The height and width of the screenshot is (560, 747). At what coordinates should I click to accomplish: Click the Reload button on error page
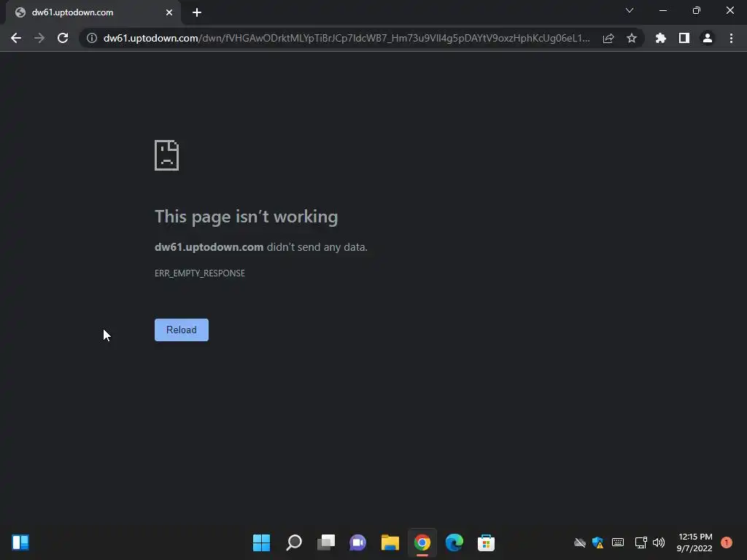pyautogui.click(x=181, y=330)
